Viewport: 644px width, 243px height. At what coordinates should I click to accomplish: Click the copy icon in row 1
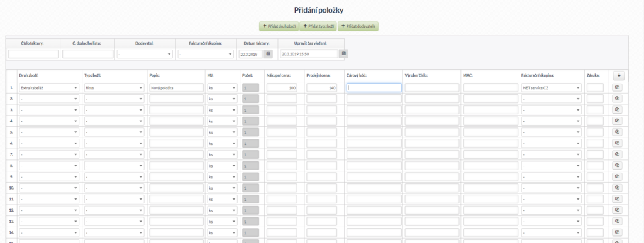[x=619, y=87]
